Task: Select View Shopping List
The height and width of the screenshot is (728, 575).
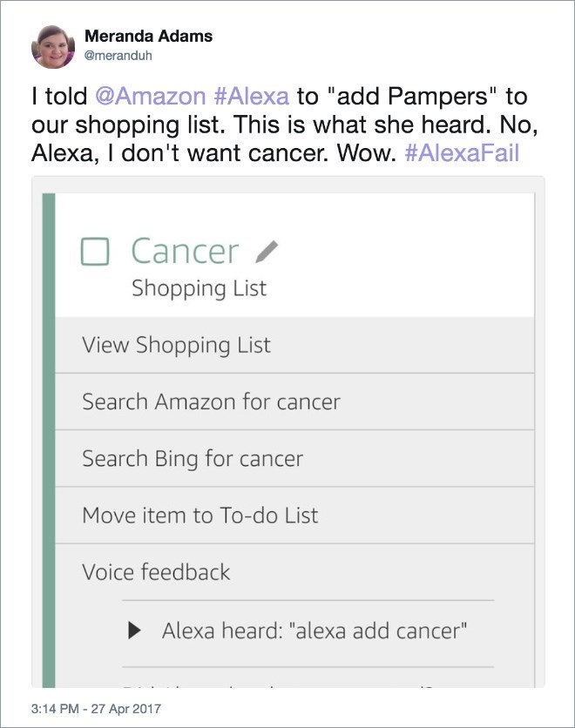Action: [294, 345]
